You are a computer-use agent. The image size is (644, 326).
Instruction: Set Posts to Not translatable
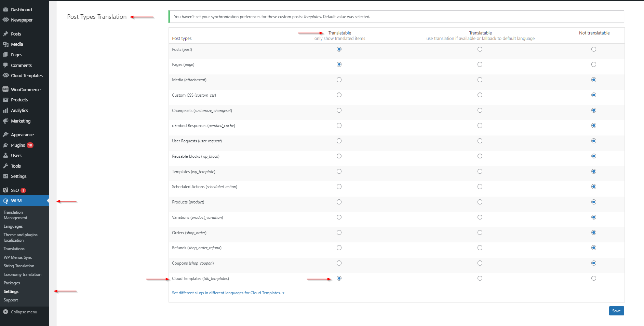(x=594, y=49)
